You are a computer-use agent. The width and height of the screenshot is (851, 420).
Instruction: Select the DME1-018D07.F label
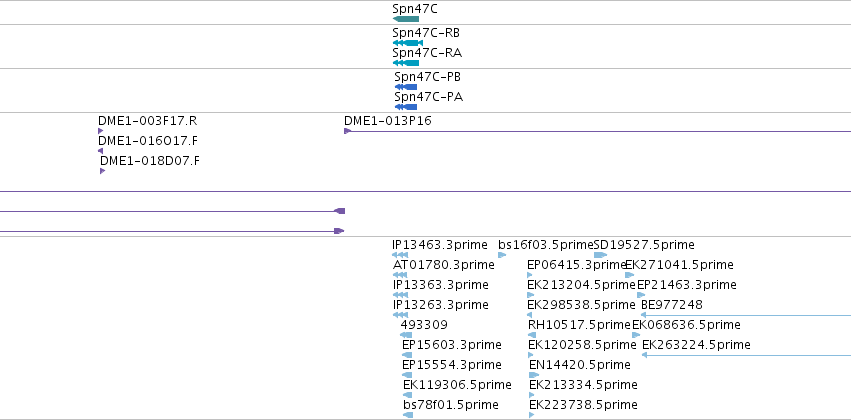(150, 161)
